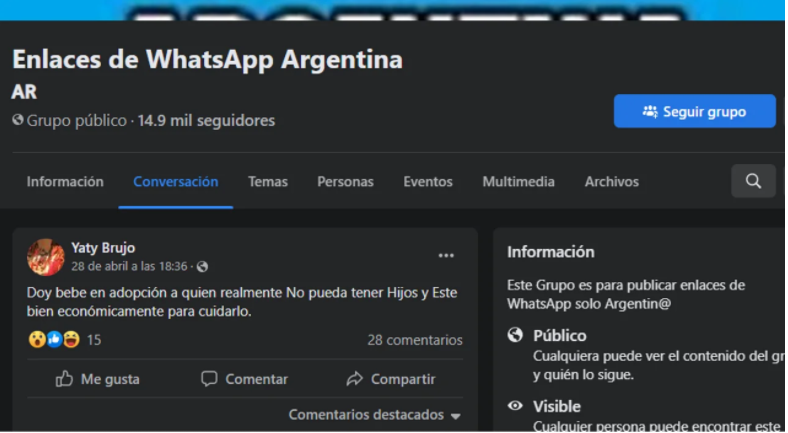
Task: Share the post using Compartir
Action: click(x=390, y=379)
